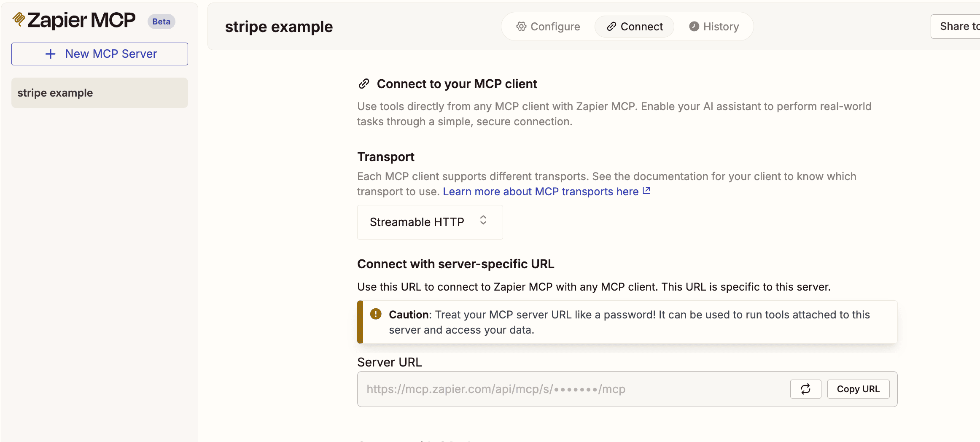Click the Beta badge

[x=161, y=22]
